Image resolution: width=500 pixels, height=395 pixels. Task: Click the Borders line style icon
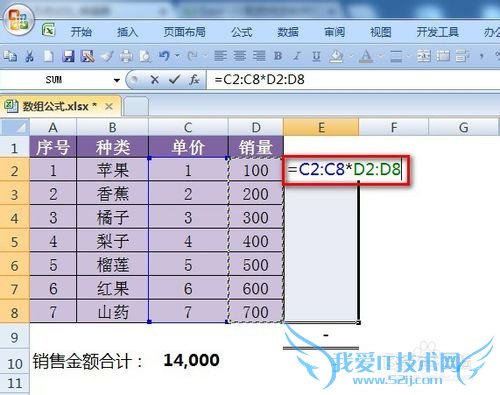tap(396, 56)
